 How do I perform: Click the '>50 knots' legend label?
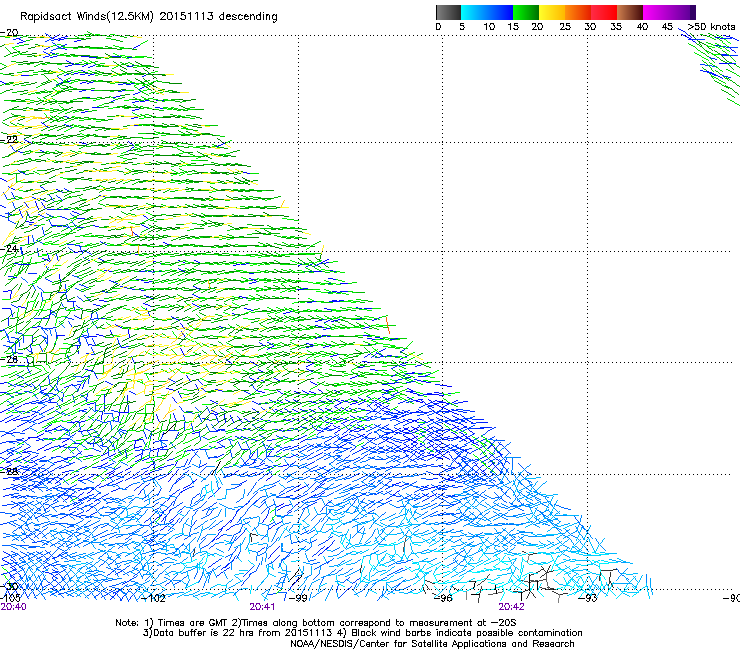(712, 27)
